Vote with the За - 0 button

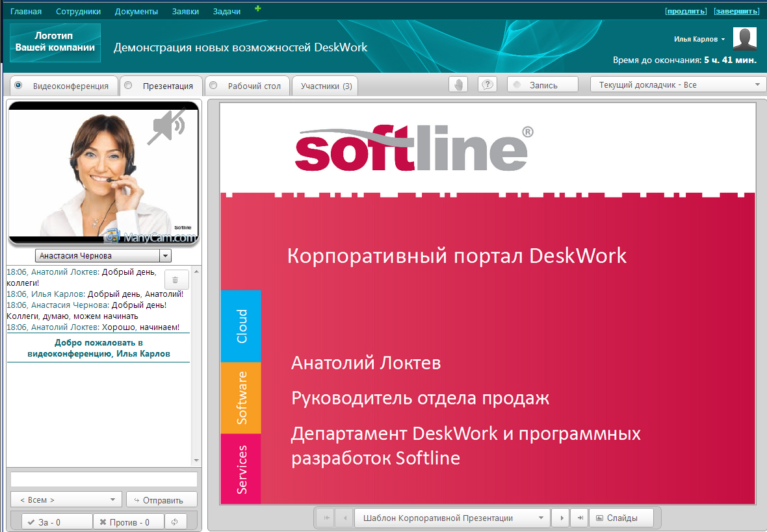[x=57, y=522]
